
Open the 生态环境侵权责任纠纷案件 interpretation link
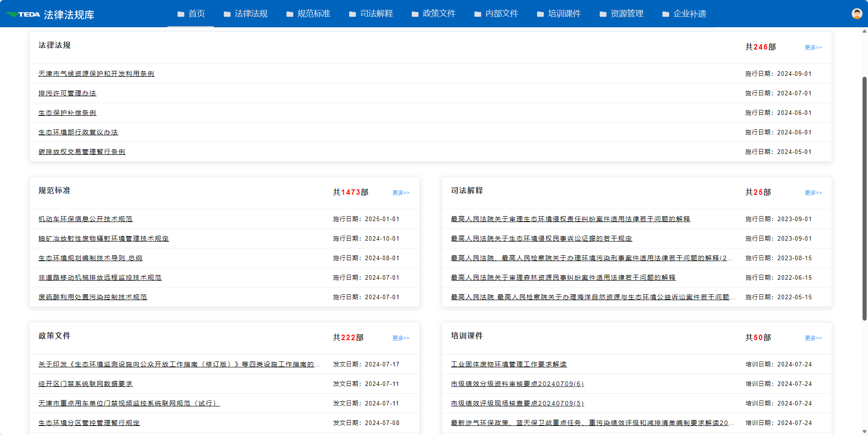pos(570,219)
